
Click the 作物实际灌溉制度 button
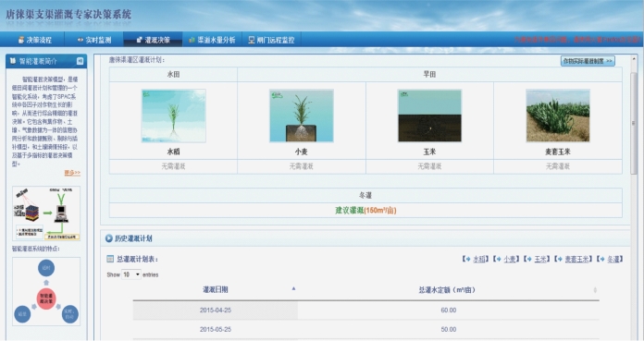click(x=588, y=61)
